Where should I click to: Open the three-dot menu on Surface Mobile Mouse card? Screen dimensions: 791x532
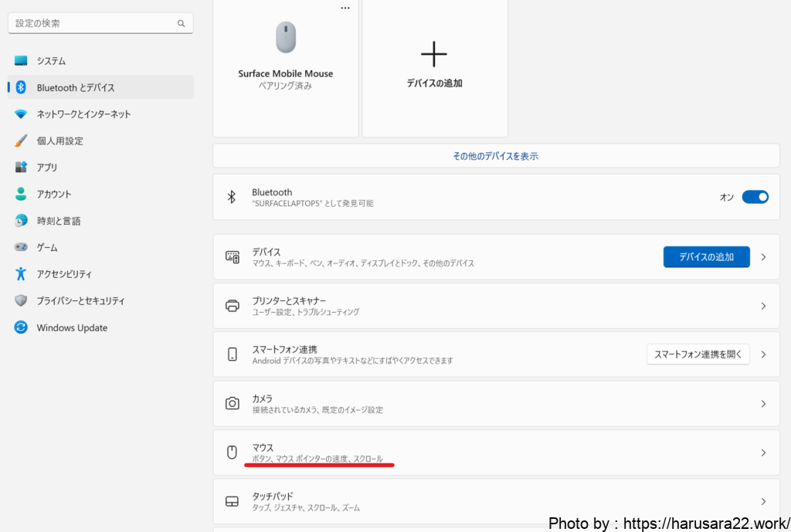coord(345,8)
